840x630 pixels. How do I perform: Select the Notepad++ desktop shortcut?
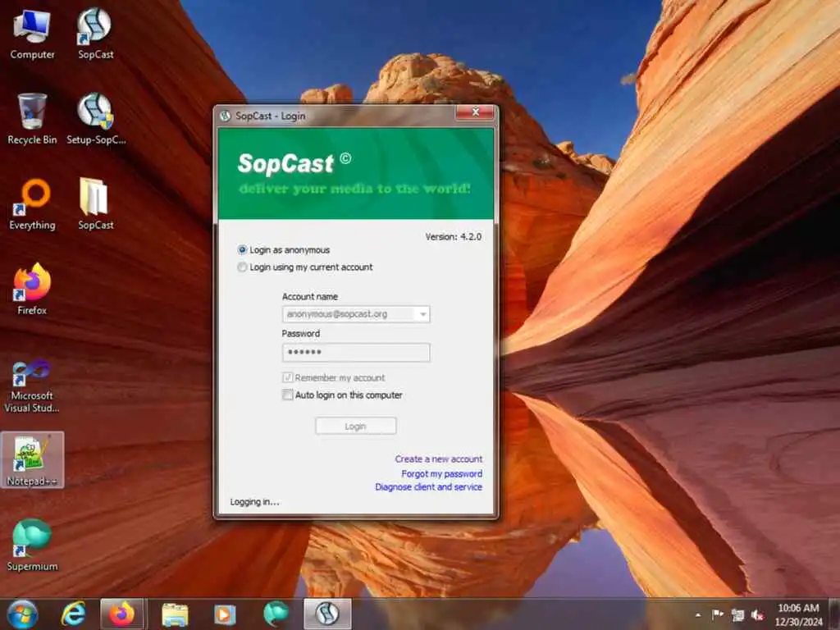pos(32,460)
